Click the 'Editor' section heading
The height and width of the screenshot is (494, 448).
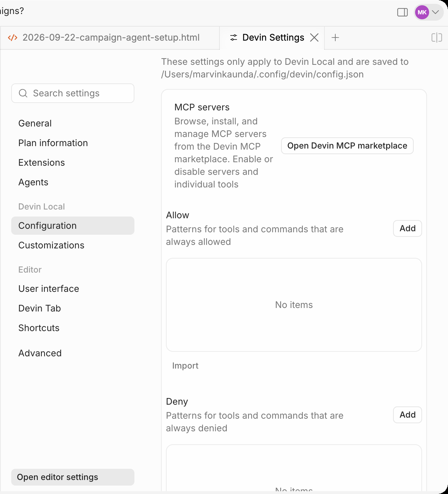pyautogui.click(x=30, y=270)
